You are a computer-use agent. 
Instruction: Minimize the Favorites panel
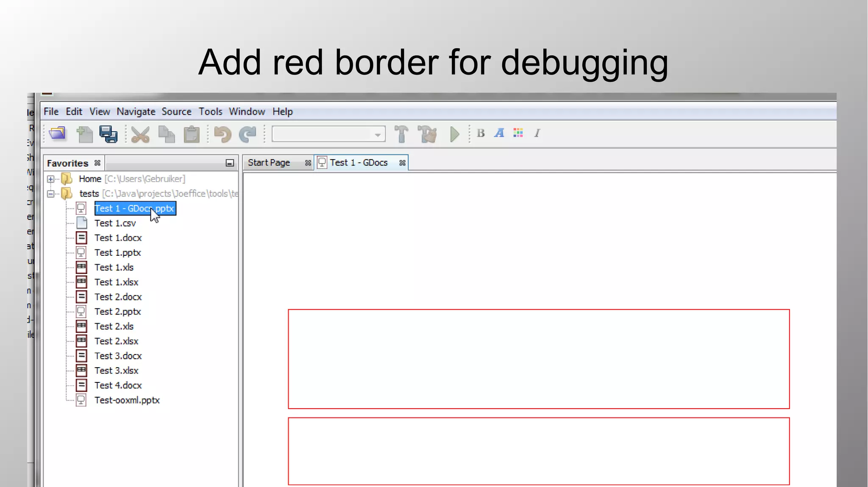click(x=230, y=163)
